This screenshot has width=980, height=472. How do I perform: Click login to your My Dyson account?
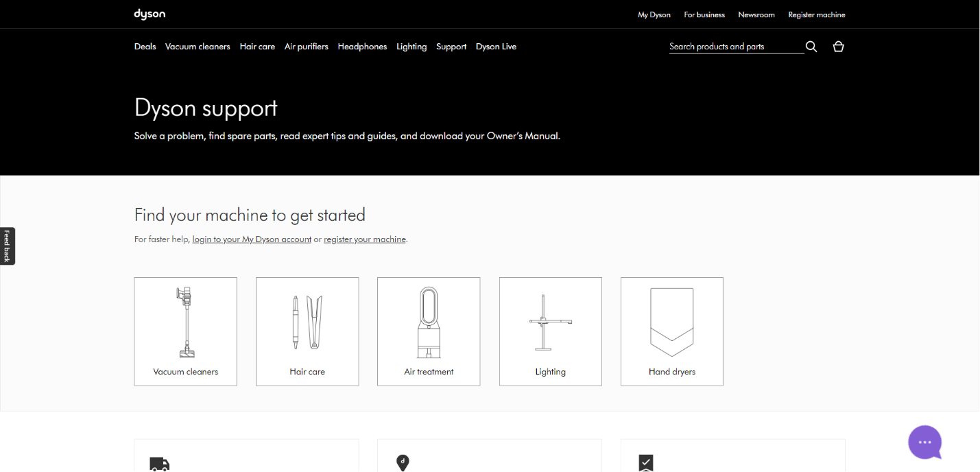[252, 239]
